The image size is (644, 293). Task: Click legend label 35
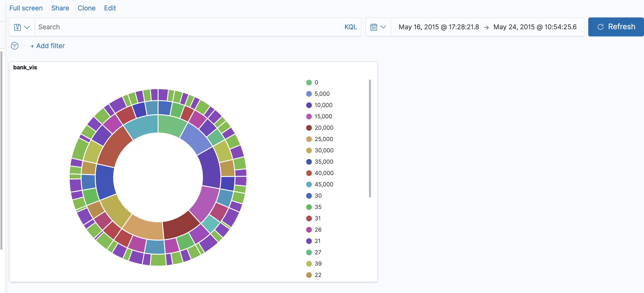click(318, 207)
